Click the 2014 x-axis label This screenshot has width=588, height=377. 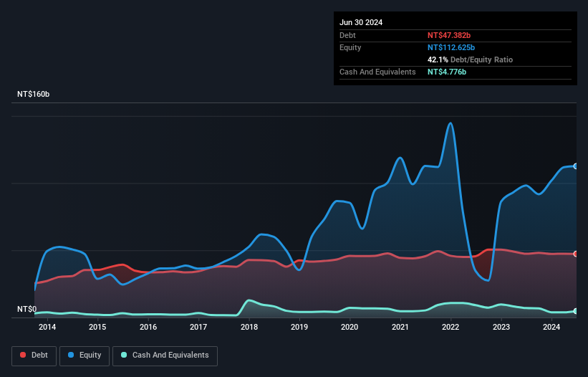(47, 327)
